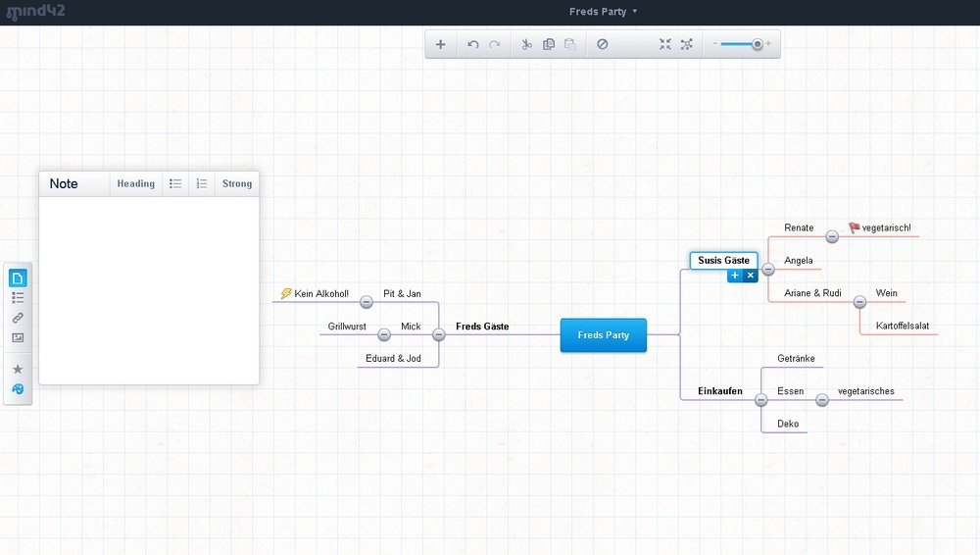Collapse the Essen branch
980x555 pixels.
[822, 400]
